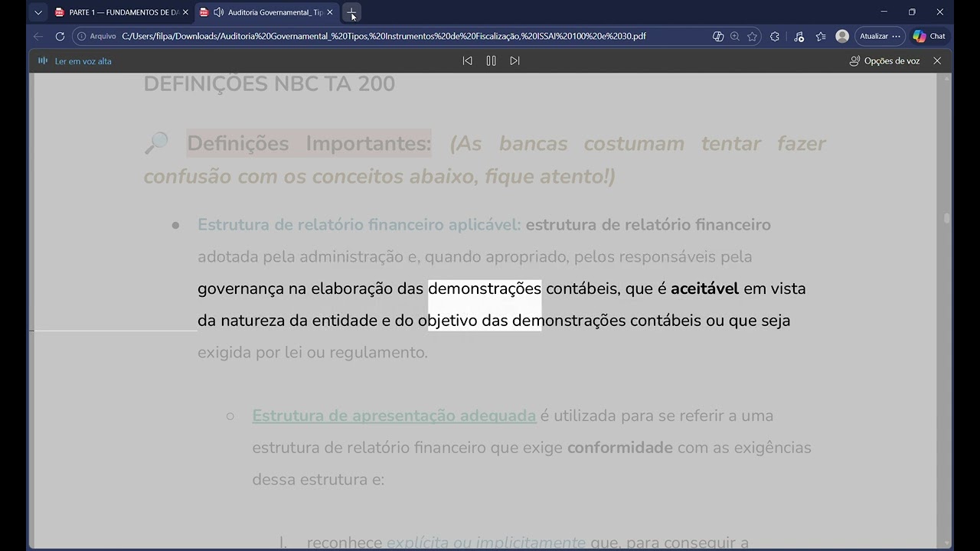The image size is (980, 551).
Task: Click text explícita ou implicitamente
Action: coord(486,543)
